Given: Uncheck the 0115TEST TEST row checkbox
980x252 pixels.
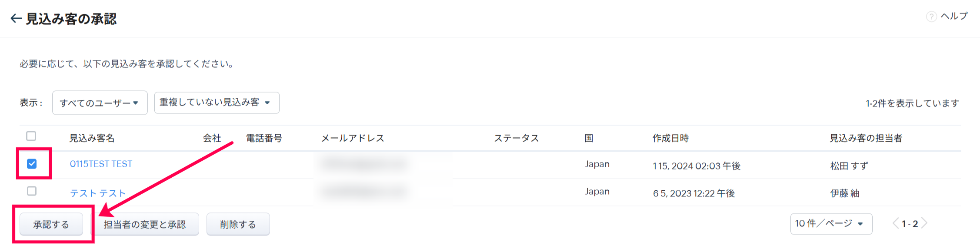Looking at the screenshot, I should (32, 164).
